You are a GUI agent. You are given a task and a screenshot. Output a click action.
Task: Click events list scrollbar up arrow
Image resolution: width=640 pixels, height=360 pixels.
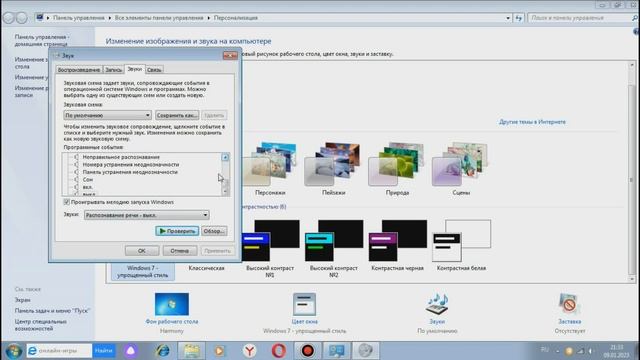pos(225,157)
